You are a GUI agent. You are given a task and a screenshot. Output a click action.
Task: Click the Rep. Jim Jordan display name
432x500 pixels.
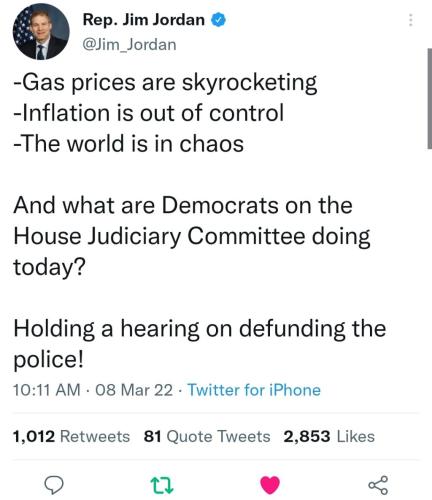[x=143, y=20]
